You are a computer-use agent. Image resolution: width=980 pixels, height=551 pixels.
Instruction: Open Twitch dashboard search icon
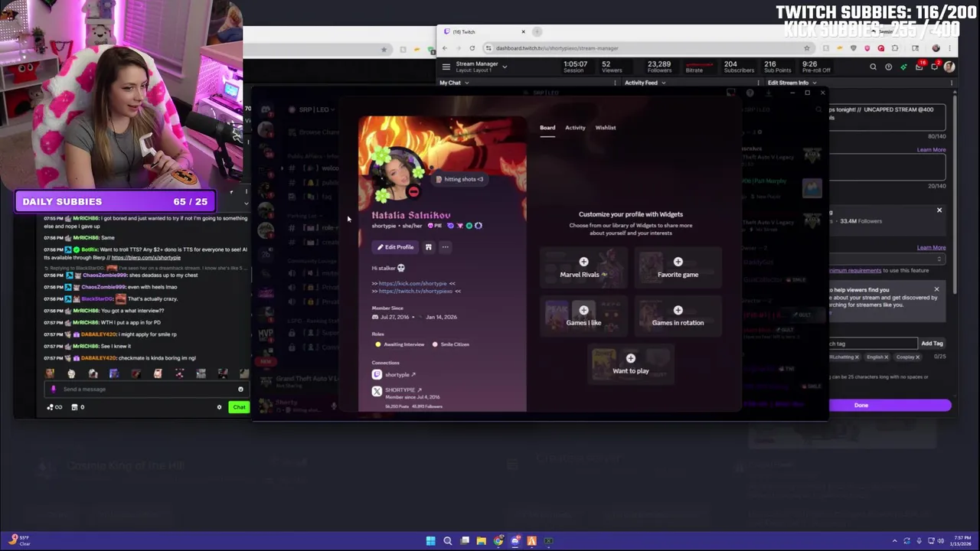tap(873, 67)
